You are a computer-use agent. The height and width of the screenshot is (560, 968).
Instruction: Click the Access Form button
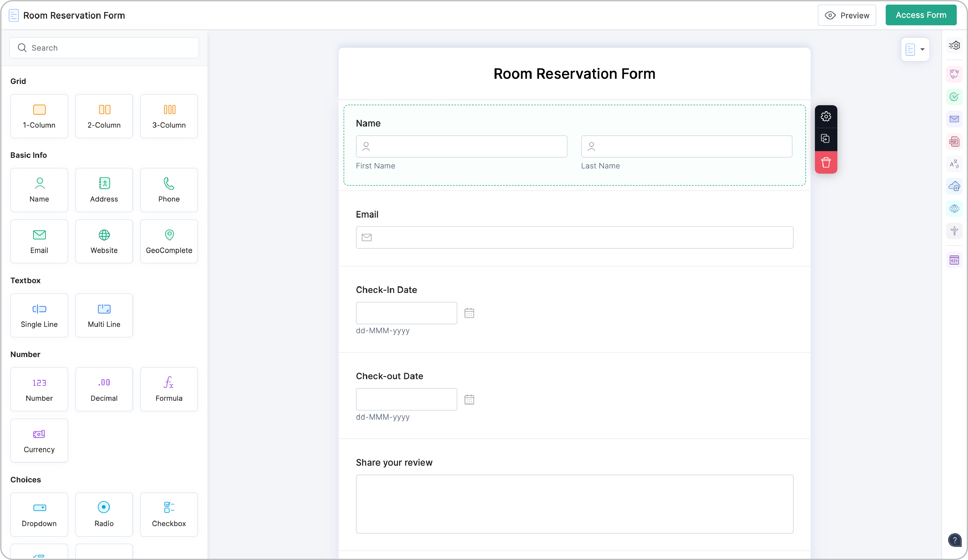tap(920, 15)
